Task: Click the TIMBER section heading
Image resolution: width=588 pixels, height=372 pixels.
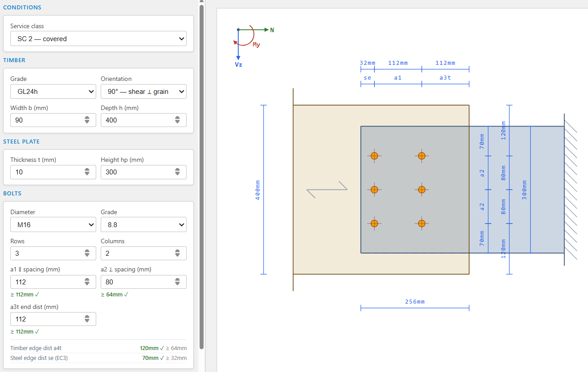Action: 14,60
